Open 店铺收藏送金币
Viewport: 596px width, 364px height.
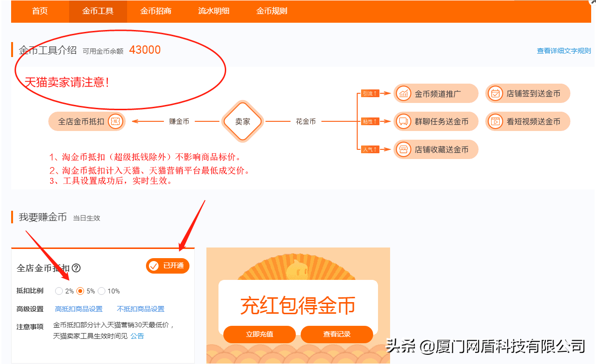point(436,149)
